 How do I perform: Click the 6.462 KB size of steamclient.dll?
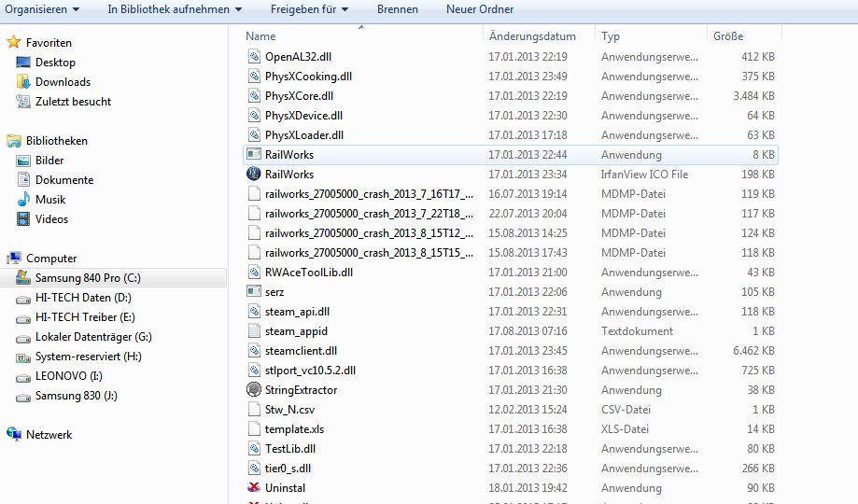[753, 350]
